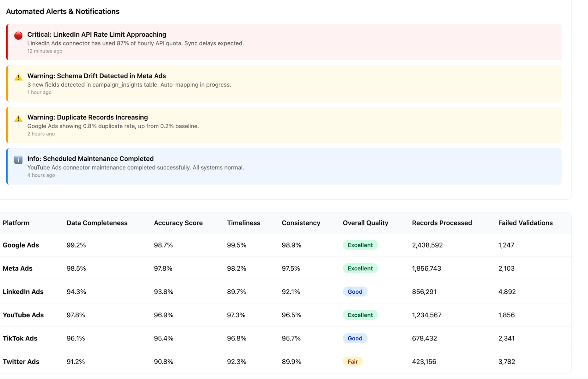Screen dimensions: 588x379
Task: Open the LinkedIn Ads platform link
Action: click(x=23, y=292)
